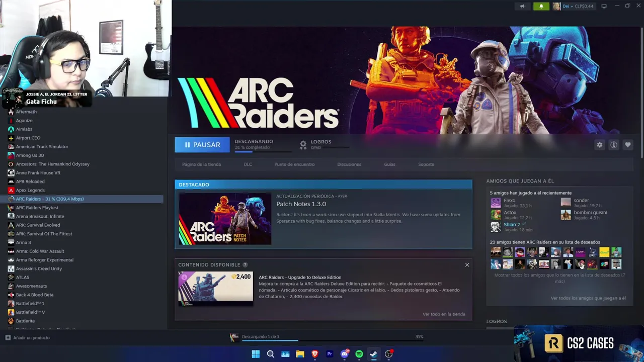Select Aimlabs in the library list

tap(24, 129)
